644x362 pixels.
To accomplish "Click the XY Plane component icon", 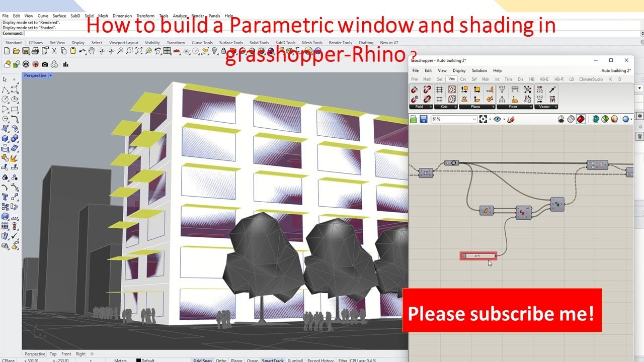I will [x=464, y=99].
